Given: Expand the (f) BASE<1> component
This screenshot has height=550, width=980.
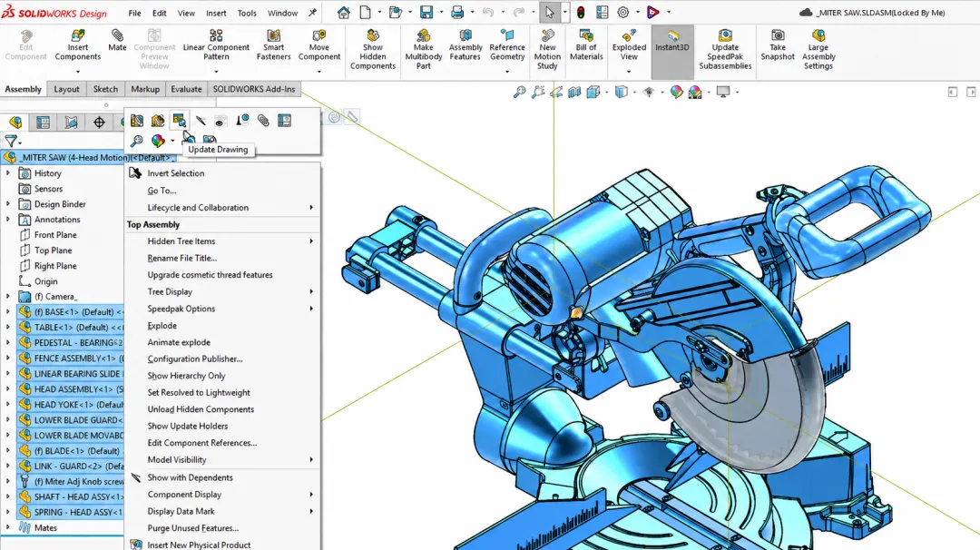Looking at the screenshot, I should 8,311.
